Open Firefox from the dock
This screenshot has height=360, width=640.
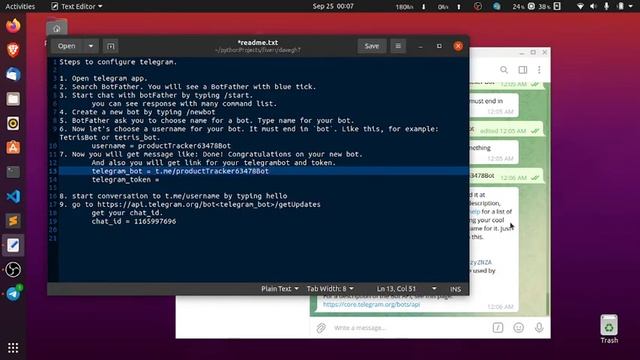[13, 26]
